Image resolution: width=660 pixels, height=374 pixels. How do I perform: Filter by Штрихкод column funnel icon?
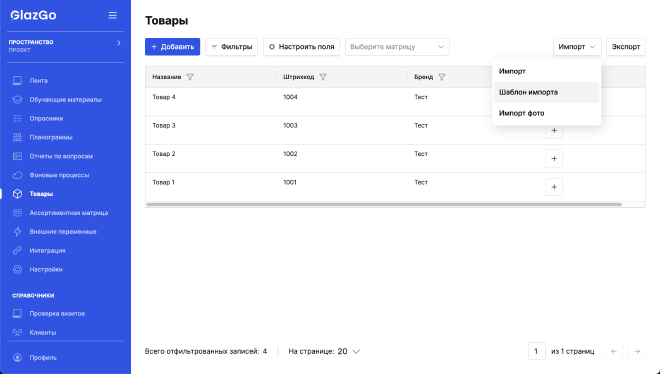coord(323,77)
